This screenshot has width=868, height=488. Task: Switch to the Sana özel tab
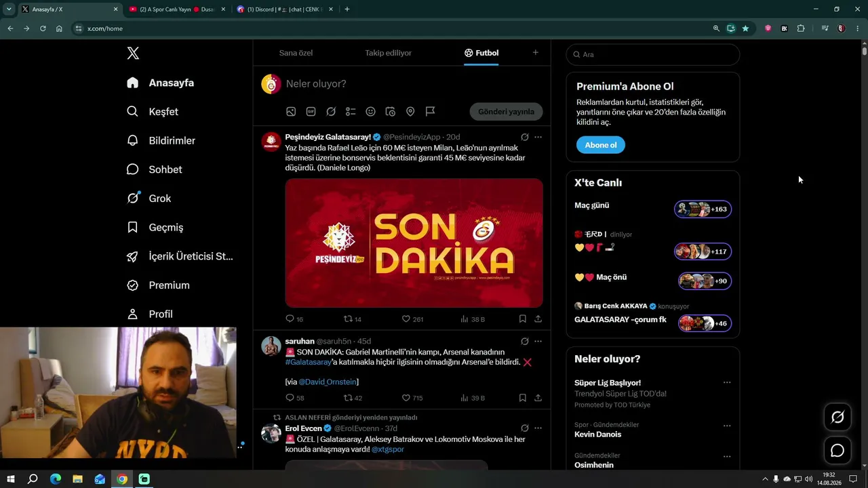click(x=296, y=53)
